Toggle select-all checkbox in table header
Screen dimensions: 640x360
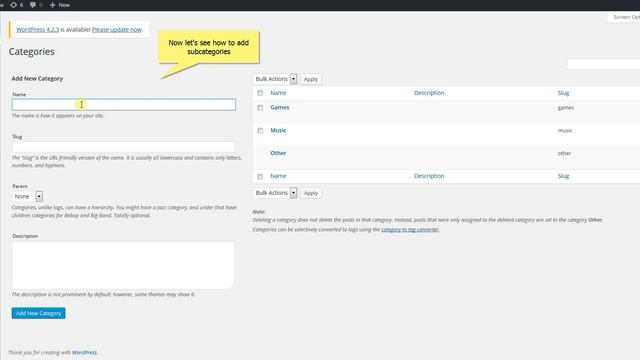pos(260,93)
